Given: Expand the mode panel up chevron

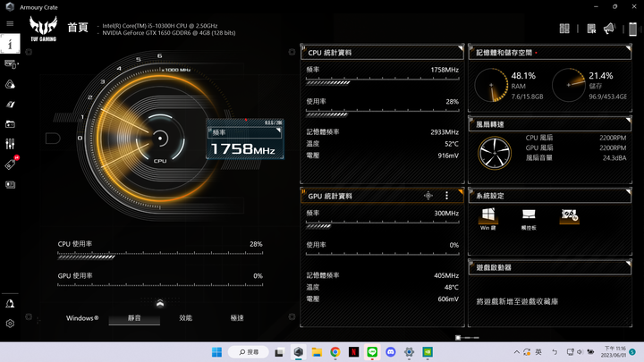Looking at the screenshot, I should [x=160, y=304].
